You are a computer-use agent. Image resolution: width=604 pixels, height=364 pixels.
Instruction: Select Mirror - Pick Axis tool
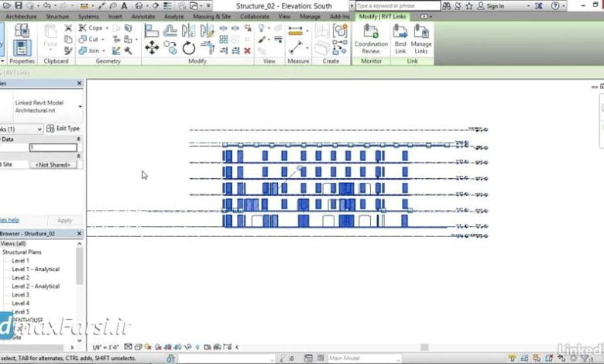(x=188, y=30)
